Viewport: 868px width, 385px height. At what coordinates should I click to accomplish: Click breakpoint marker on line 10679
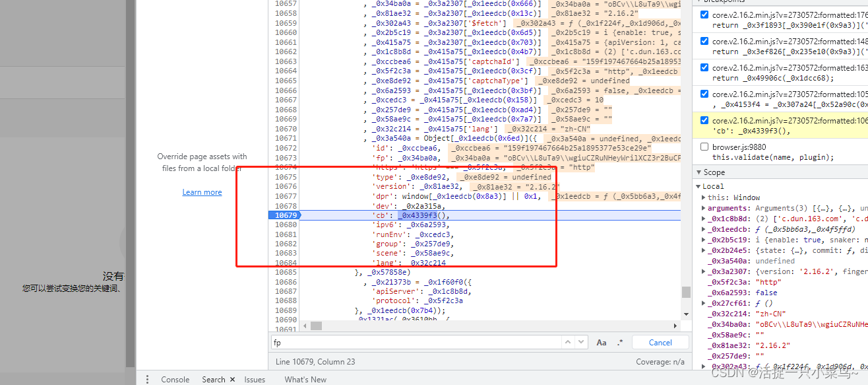pos(284,215)
